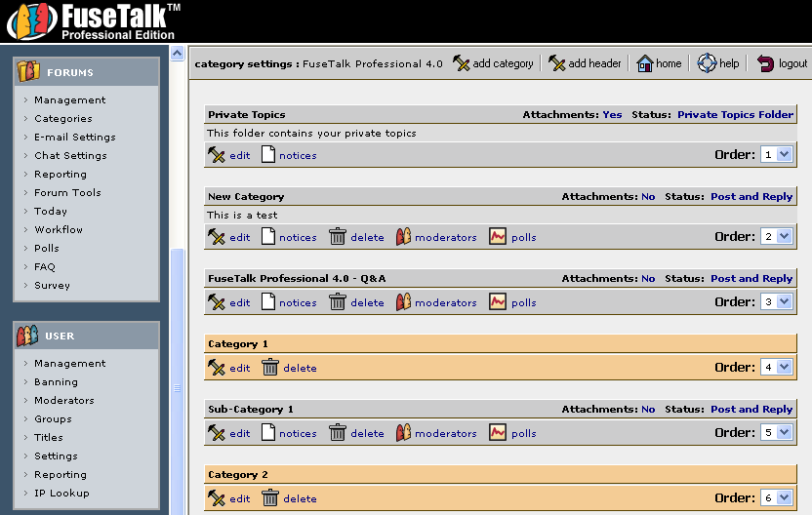
Task: Open Workflow menu item
Action: tap(59, 229)
